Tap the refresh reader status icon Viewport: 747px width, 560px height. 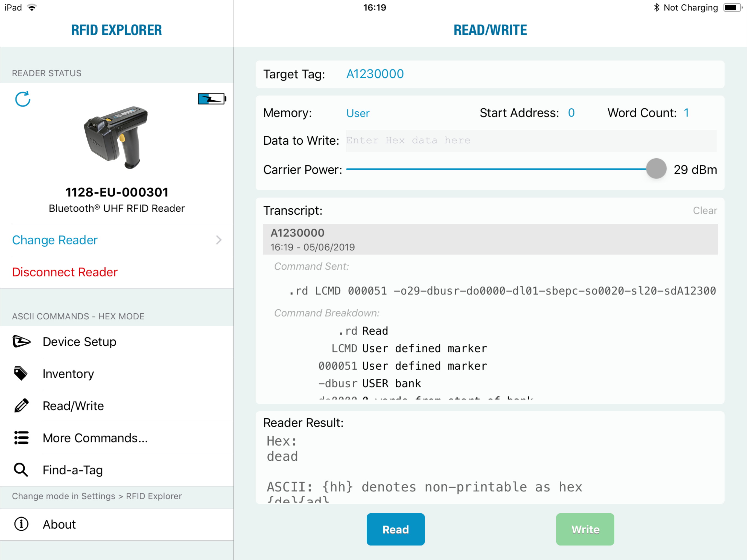pyautogui.click(x=23, y=99)
